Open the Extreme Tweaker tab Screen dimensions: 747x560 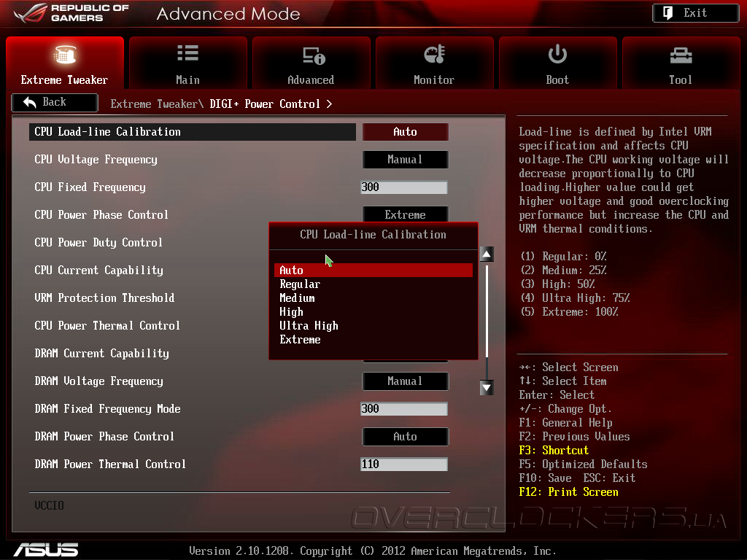[x=65, y=63]
